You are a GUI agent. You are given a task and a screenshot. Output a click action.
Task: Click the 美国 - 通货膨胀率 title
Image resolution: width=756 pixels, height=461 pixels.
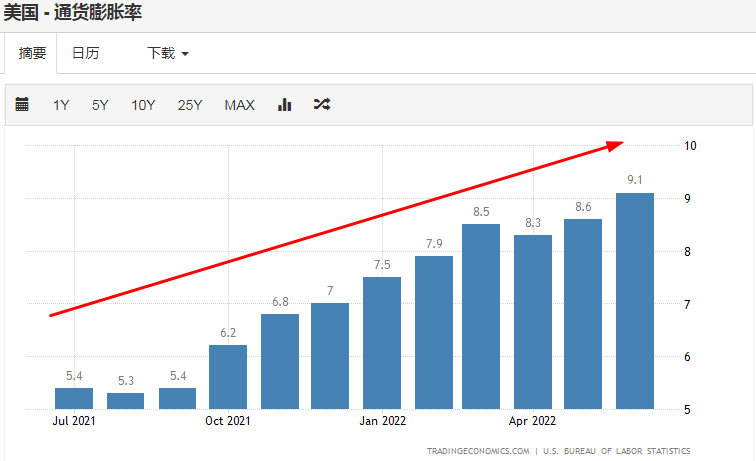73,12
